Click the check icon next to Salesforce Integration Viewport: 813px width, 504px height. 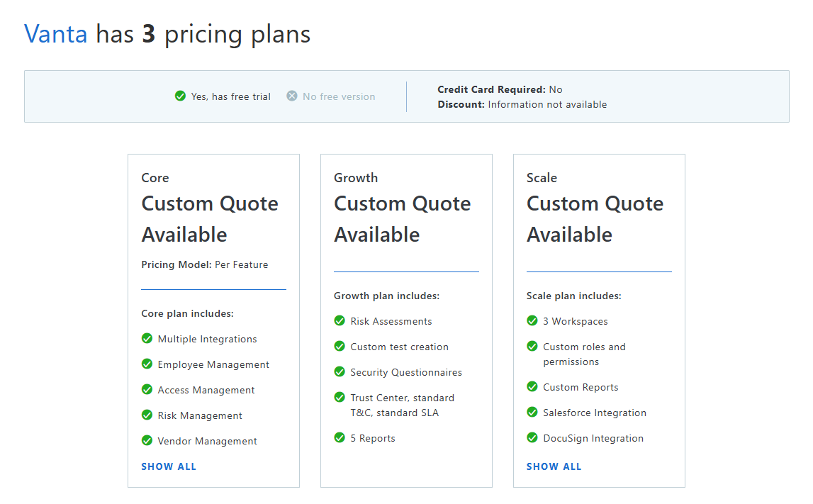(x=532, y=412)
